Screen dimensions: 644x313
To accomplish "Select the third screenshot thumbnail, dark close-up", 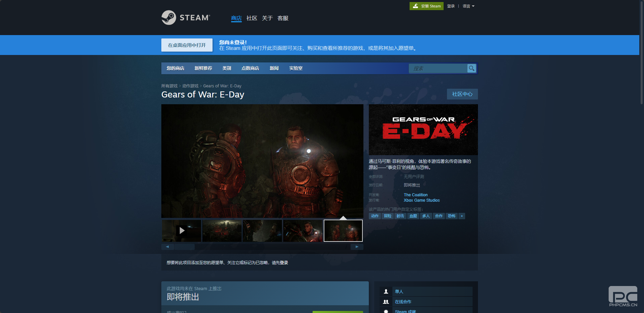I will (x=262, y=231).
